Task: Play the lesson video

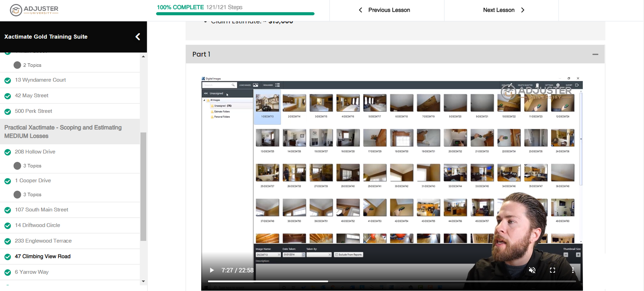Action: tap(212, 270)
